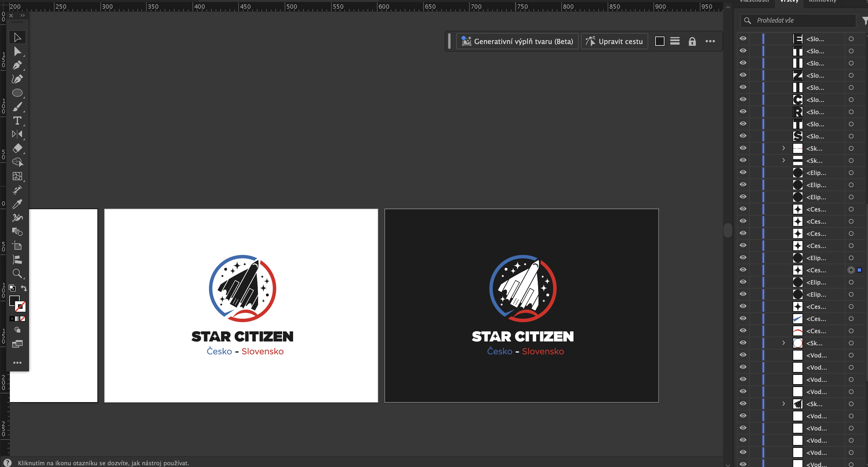Viewport: 868px width, 467px height.
Task: Expand the group above the white bars group
Action: (x=783, y=148)
